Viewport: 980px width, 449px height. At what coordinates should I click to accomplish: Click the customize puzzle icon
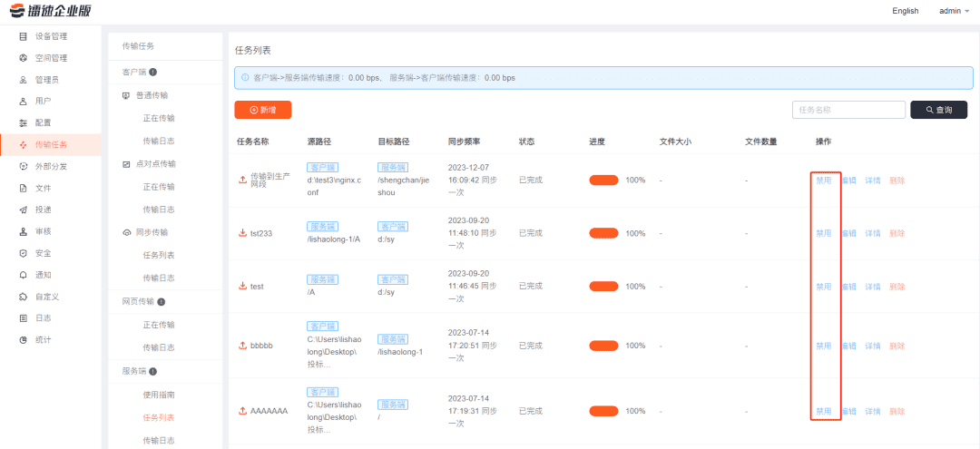[24, 297]
